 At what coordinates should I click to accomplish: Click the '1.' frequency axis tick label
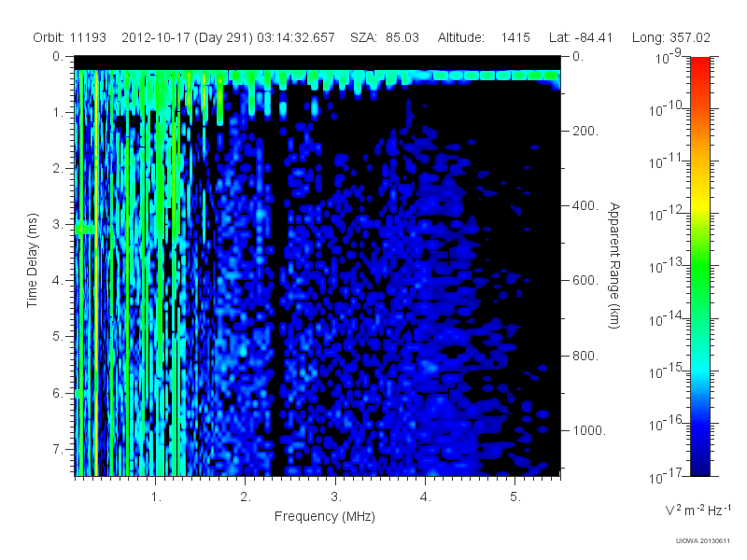tap(156, 497)
